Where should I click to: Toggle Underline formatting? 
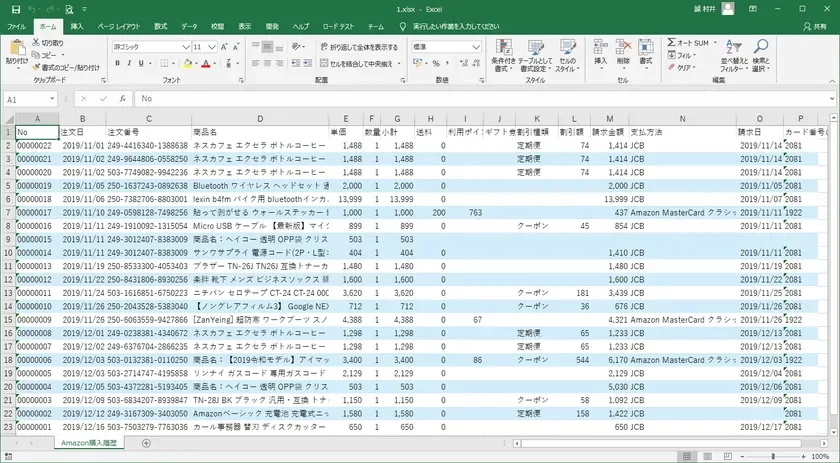point(141,63)
